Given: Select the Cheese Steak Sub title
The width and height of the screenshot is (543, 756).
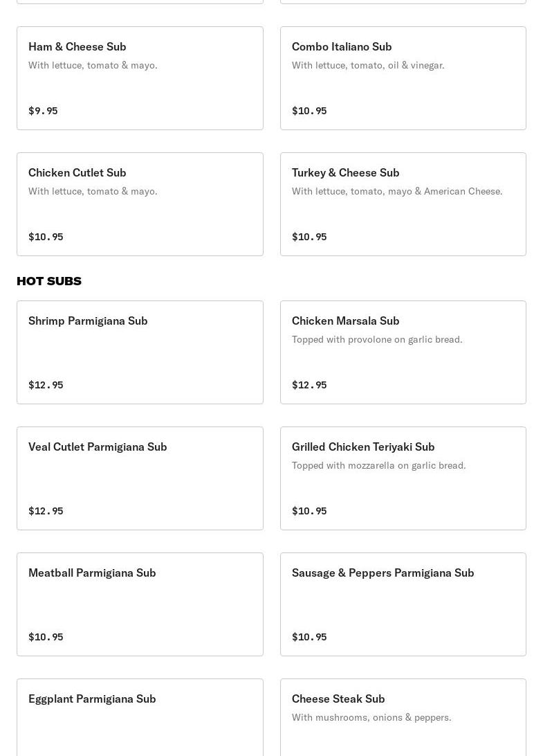Looking at the screenshot, I should point(338,699).
